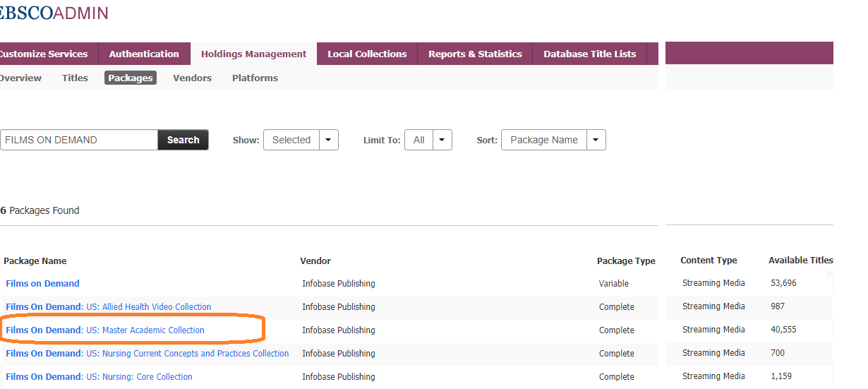
Task: Select the Holdings Management tab
Action: coord(254,54)
